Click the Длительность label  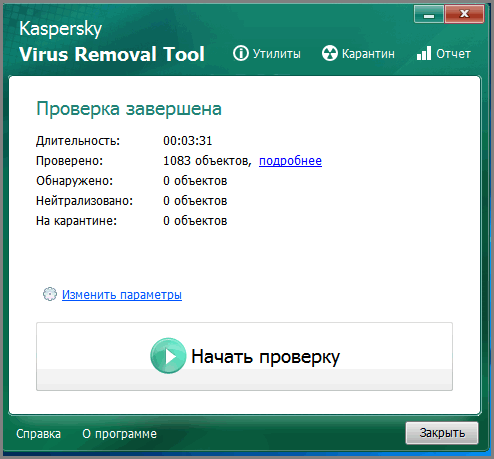(x=78, y=141)
